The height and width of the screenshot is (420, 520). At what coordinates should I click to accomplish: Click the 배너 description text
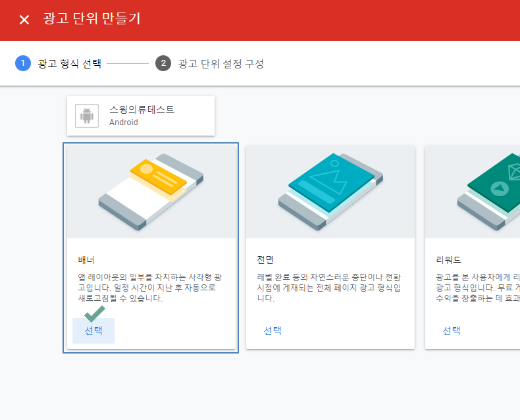point(151,288)
